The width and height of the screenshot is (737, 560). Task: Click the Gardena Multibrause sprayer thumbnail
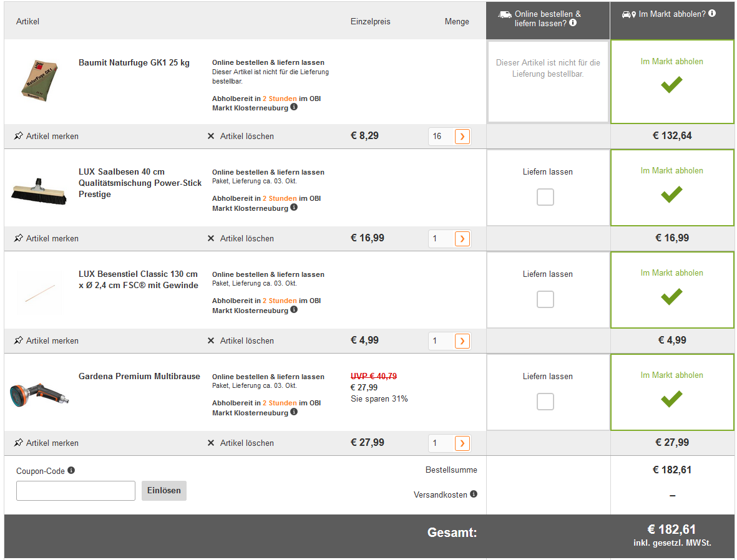click(x=39, y=395)
